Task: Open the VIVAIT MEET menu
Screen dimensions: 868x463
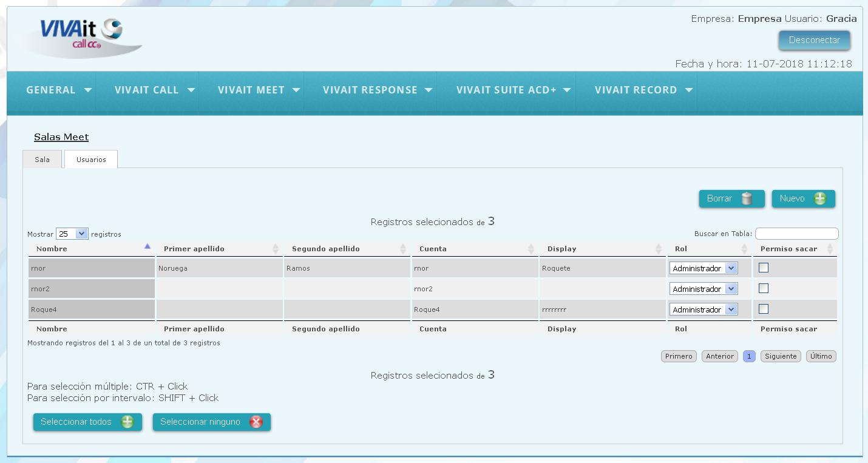Action: [x=259, y=90]
